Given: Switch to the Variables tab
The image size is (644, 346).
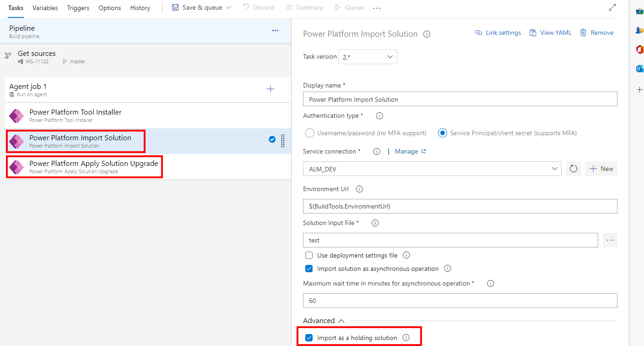Looking at the screenshot, I should (x=44, y=7).
